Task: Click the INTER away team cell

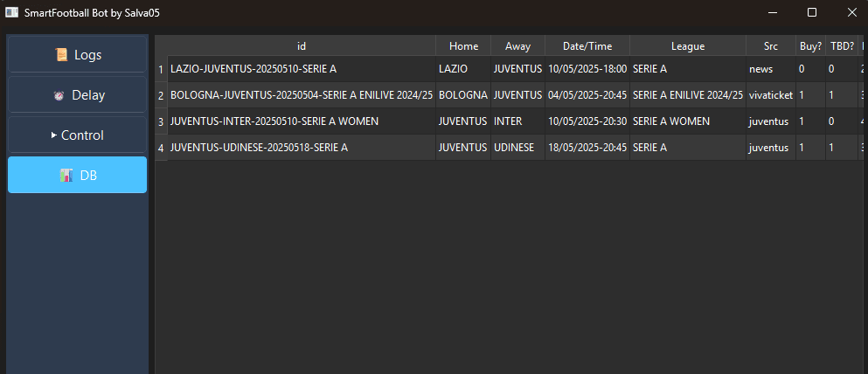Action: pyautogui.click(x=517, y=121)
